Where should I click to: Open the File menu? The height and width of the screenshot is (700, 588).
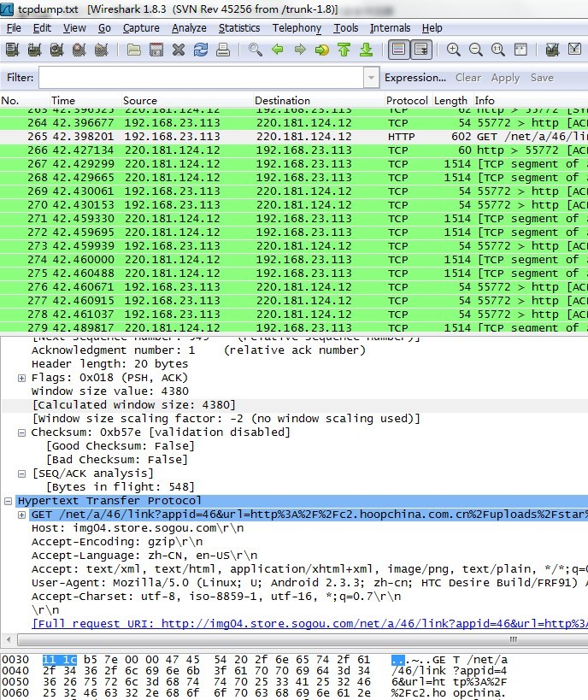click(14, 27)
